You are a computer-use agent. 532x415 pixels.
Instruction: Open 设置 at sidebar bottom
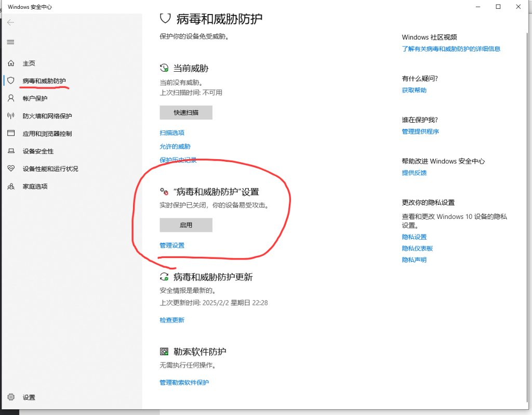click(29, 397)
